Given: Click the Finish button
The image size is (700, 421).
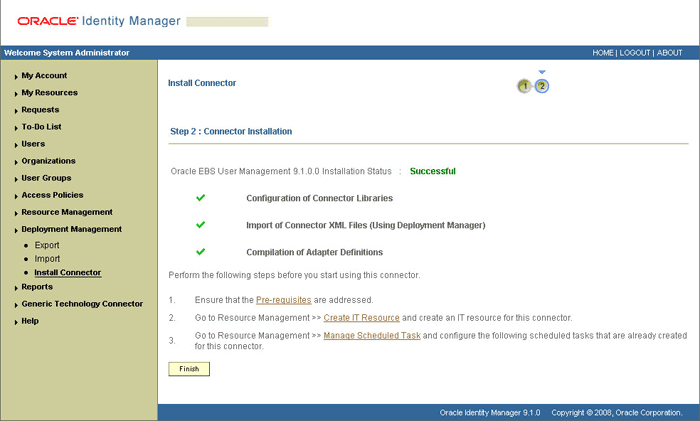Looking at the screenshot, I should 189,369.
